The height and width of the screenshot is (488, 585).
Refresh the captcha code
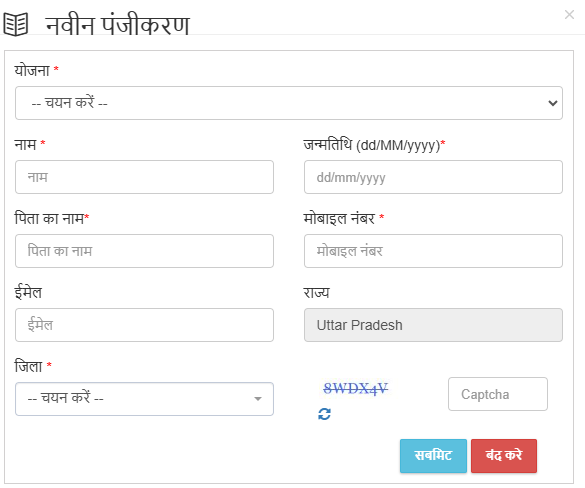pyautogui.click(x=324, y=414)
